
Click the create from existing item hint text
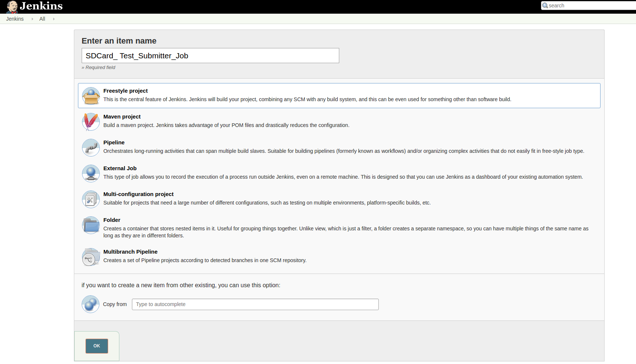pyautogui.click(x=181, y=285)
